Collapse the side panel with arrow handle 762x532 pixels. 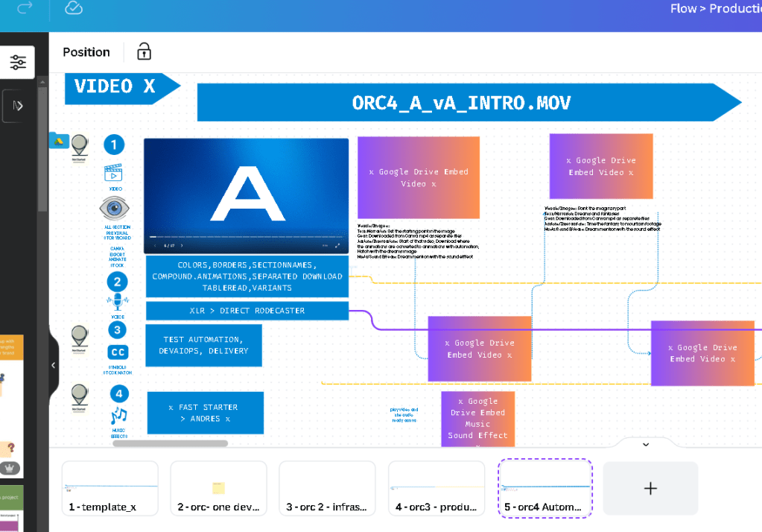(54, 365)
